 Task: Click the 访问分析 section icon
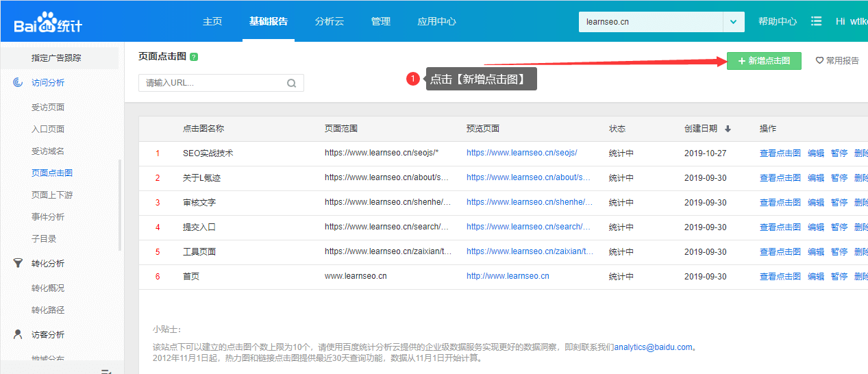18,83
